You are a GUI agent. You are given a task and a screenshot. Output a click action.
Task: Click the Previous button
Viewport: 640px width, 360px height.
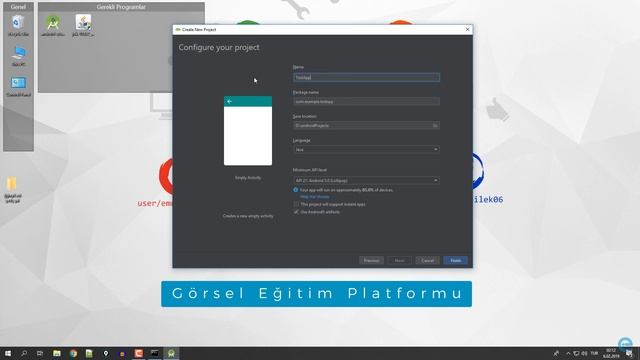click(x=371, y=260)
